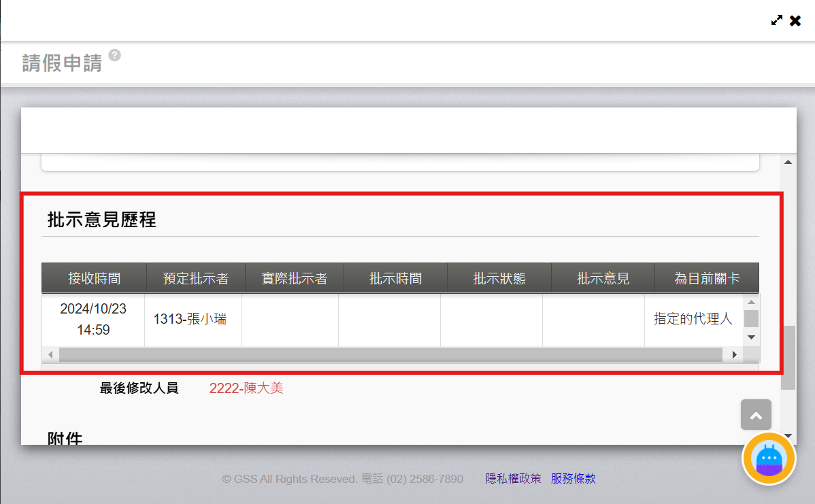Viewport: 815px width, 504px height.
Task: Click the 為目前關卡 column header
Action: (706, 278)
